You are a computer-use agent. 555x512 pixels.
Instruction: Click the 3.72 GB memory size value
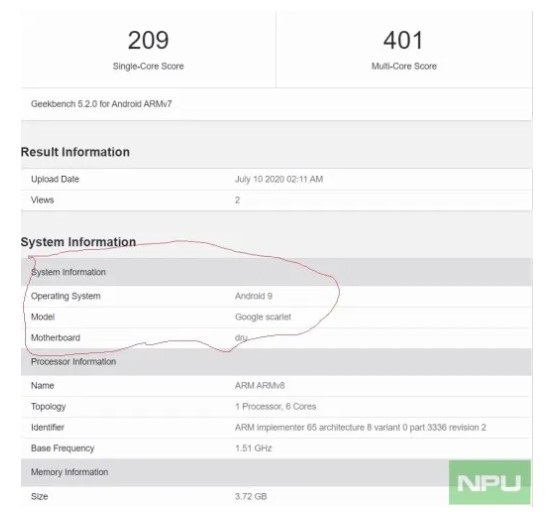251,496
